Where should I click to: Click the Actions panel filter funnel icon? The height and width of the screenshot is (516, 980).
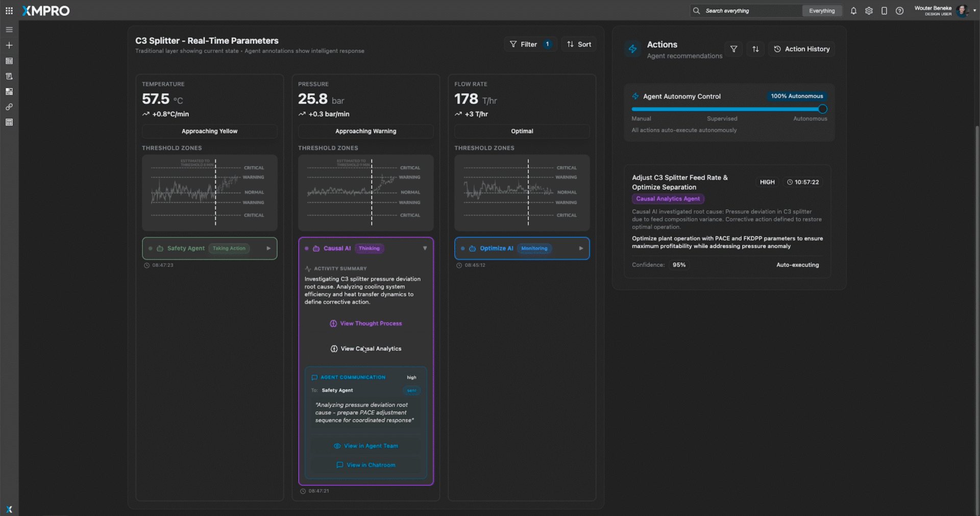[733, 49]
